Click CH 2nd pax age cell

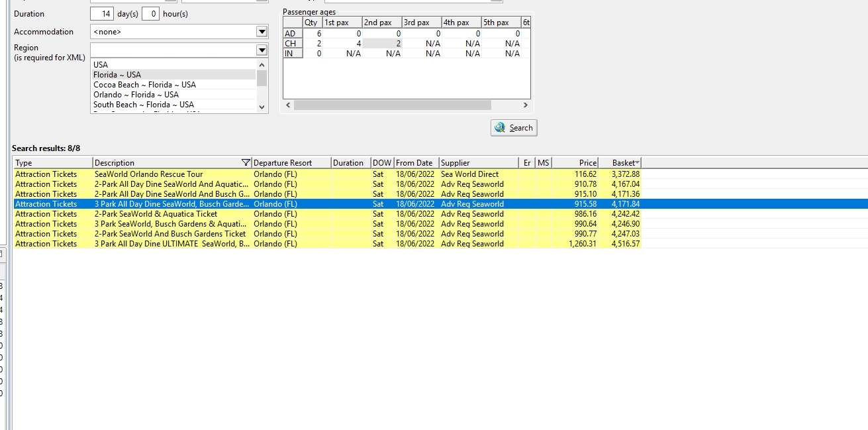(382, 43)
